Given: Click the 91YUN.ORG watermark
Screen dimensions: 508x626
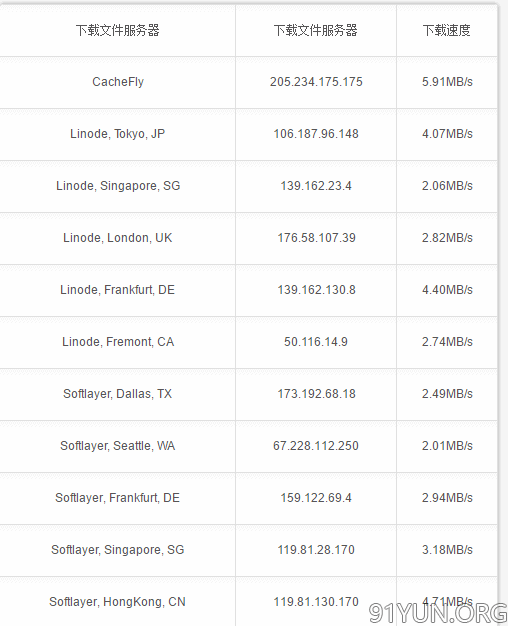Looking at the screenshot, I should pos(438,613).
